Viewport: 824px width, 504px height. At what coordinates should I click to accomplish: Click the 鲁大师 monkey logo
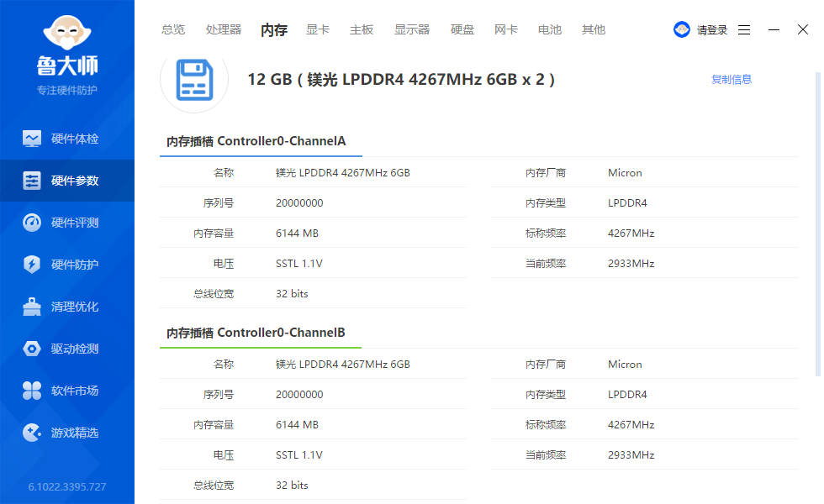tap(67, 33)
